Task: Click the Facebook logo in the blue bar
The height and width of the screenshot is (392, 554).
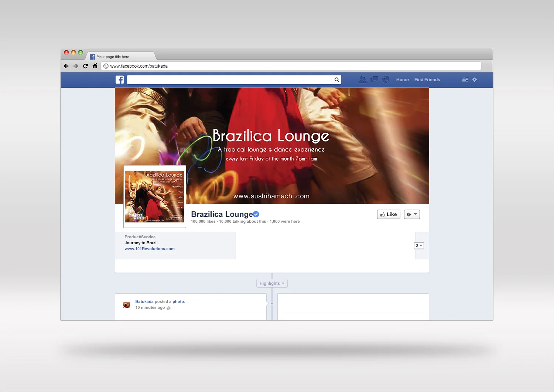Action: [120, 79]
